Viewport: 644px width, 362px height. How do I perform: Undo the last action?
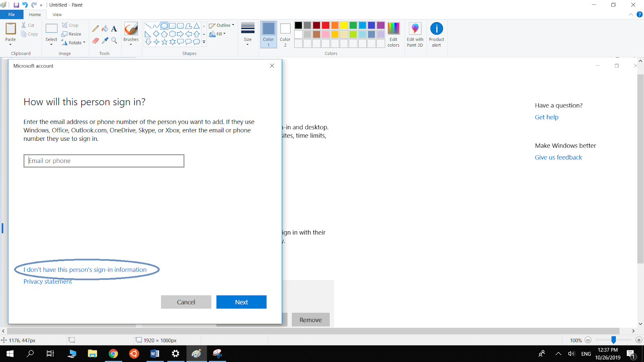tap(25, 5)
